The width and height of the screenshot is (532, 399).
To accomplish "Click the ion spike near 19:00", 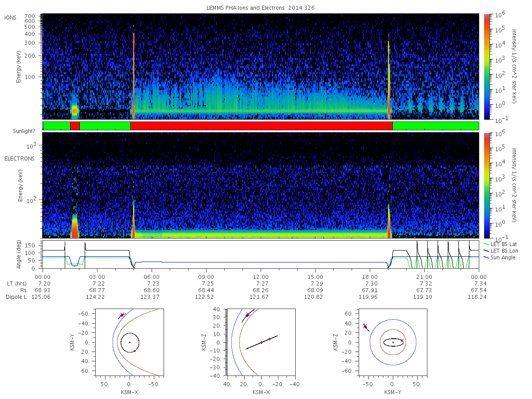I will coord(389,78).
